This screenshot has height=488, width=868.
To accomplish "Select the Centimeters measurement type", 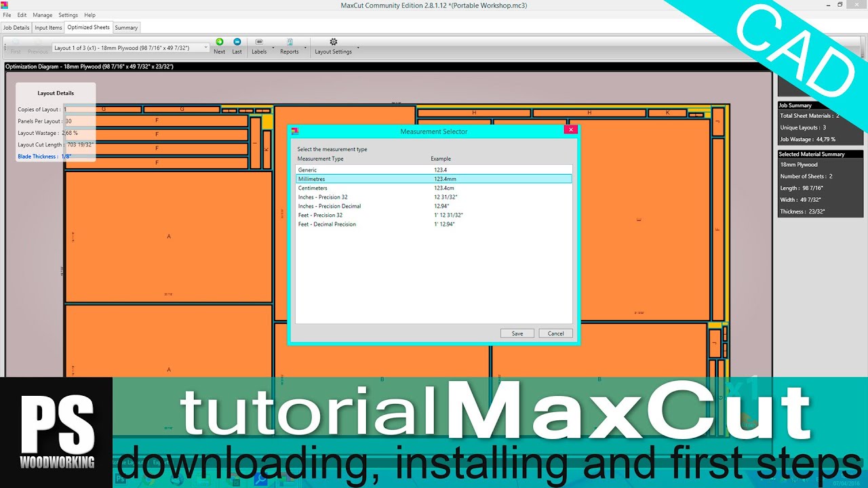I will tap(434, 188).
